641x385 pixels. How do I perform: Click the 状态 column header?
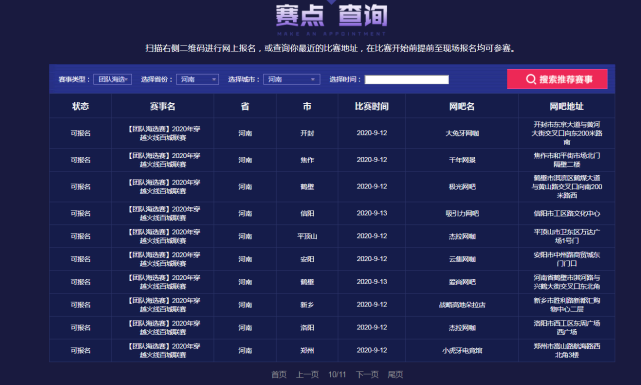click(81, 106)
